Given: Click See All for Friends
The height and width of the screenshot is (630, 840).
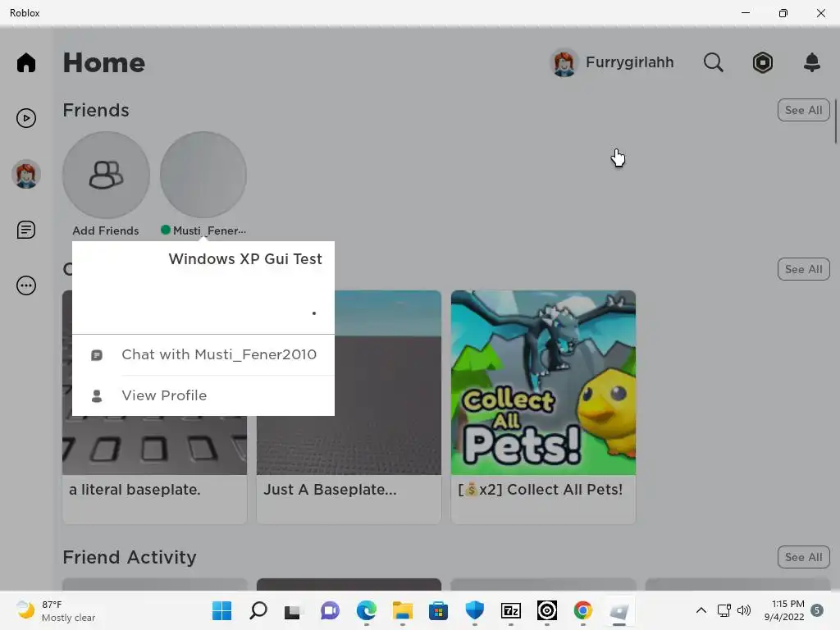Looking at the screenshot, I should click(803, 110).
